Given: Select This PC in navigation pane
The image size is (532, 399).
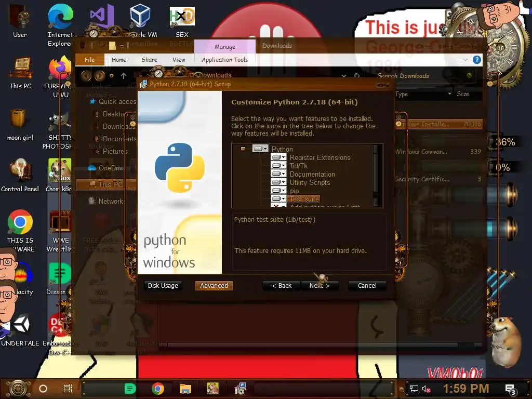Looking at the screenshot, I should point(106,184).
